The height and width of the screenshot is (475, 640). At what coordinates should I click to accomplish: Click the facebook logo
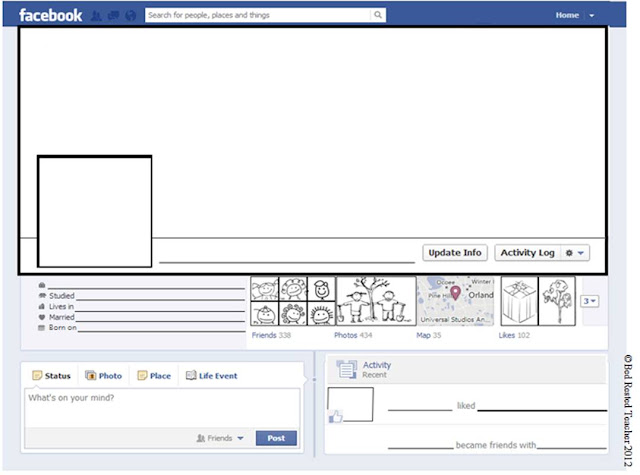(51, 16)
